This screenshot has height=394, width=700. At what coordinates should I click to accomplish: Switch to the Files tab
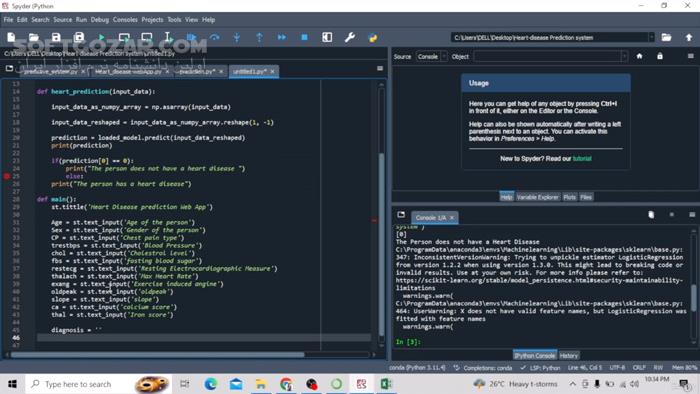point(586,197)
